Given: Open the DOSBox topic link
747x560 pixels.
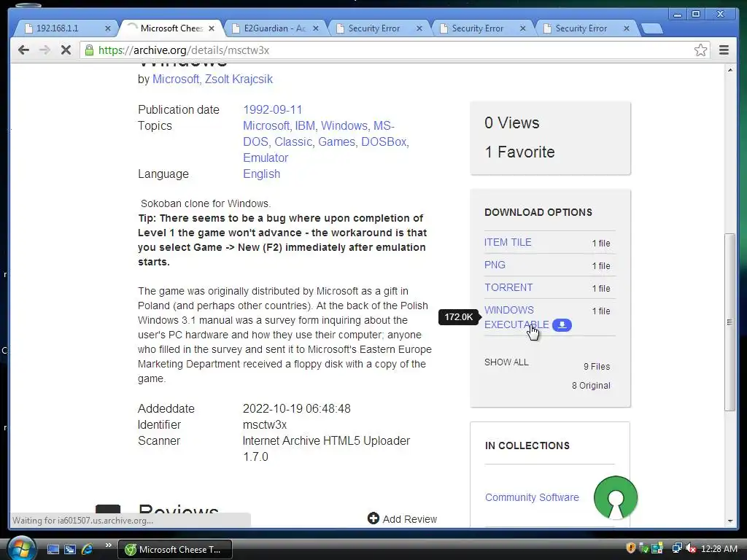Looking at the screenshot, I should 385,142.
